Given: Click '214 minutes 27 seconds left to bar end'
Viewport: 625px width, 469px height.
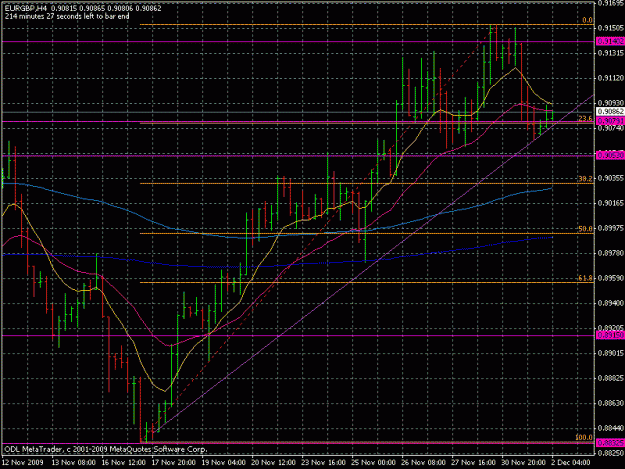Looking at the screenshot, I should coord(67,16).
